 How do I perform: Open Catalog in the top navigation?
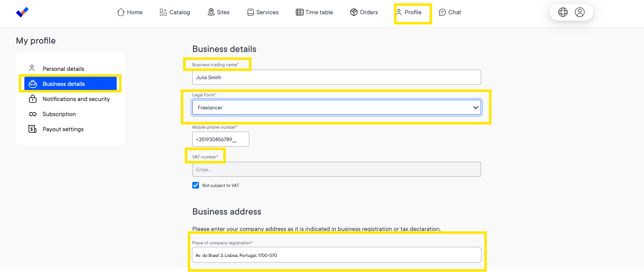(175, 12)
